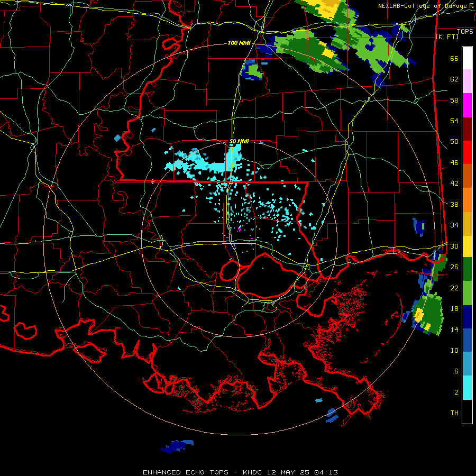The image size is (476, 476).
Task: Click the legend value '10'
Action: coord(454,350)
